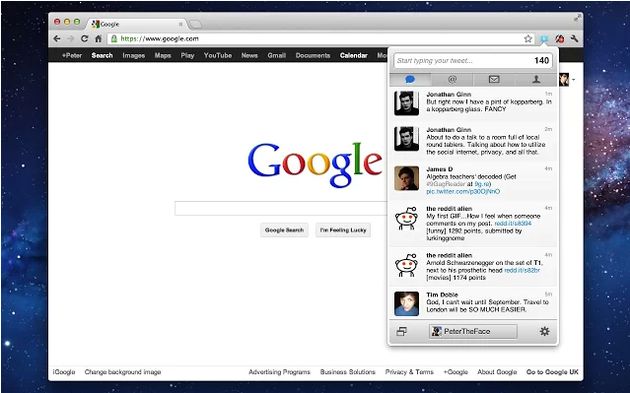Open the pic.twitter.com link in James D's tweet
This screenshot has height=393, width=630.
(x=463, y=192)
